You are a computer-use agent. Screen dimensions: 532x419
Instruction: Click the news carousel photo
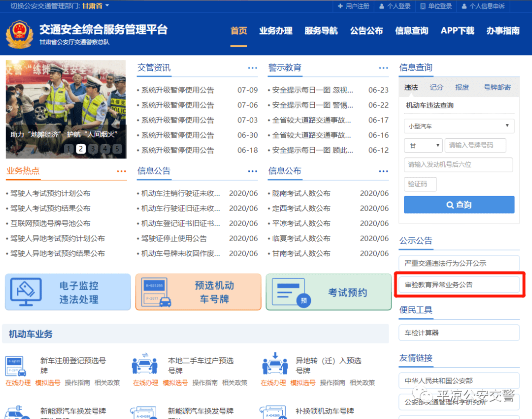pyautogui.click(x=66, y=109)
